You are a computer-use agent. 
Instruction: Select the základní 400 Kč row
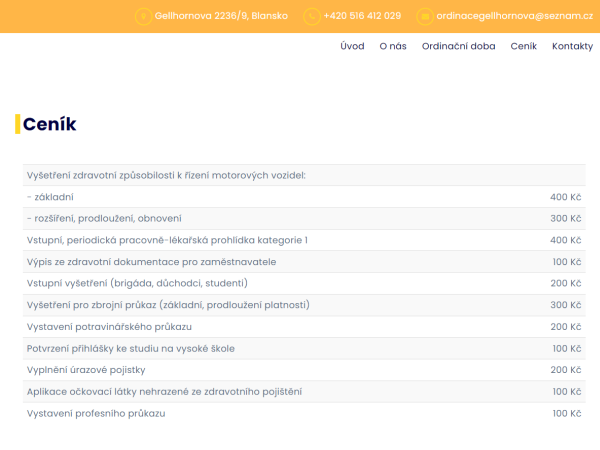304,197
